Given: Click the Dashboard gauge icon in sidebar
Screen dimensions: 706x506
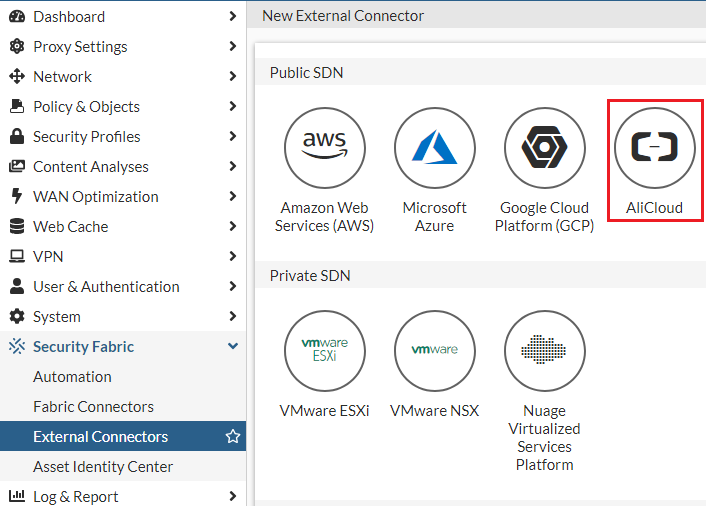Looking at the screenshot, I should [16, 17].
